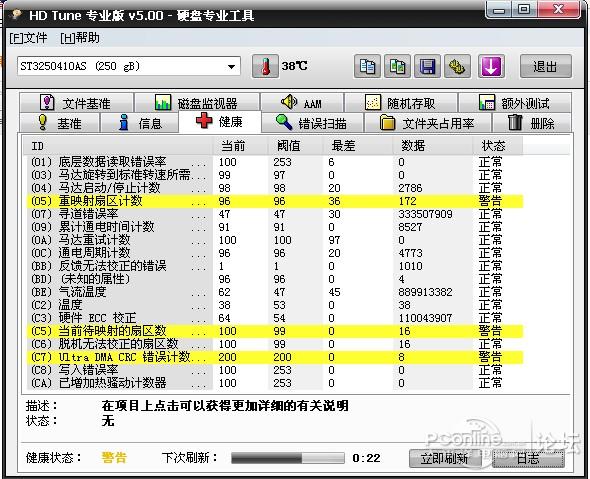Switch to the 信息 tab

point(140,123)
